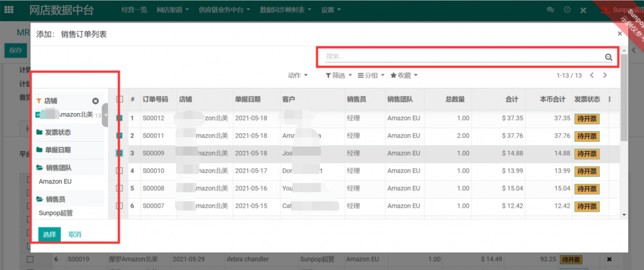Sort by 合计 column header
Viewport: 644px width, 270px height.
(x=512, y=100)
